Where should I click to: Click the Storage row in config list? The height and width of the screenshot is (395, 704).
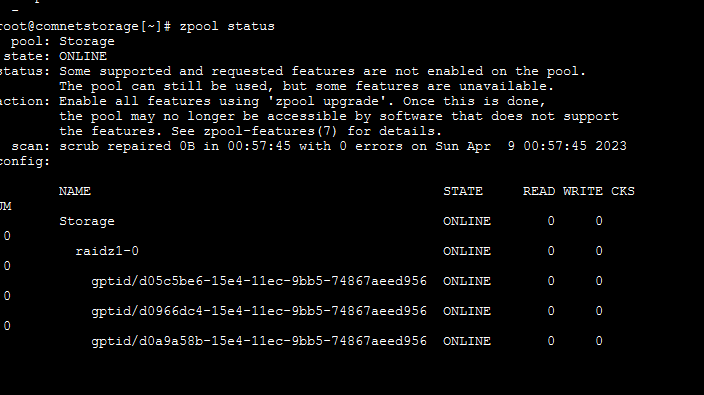[x=87, y=221]
